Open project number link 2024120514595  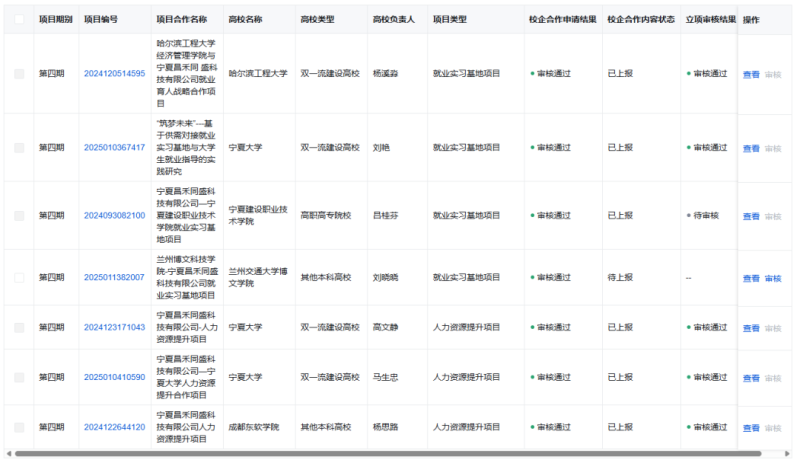click(114, 74)
